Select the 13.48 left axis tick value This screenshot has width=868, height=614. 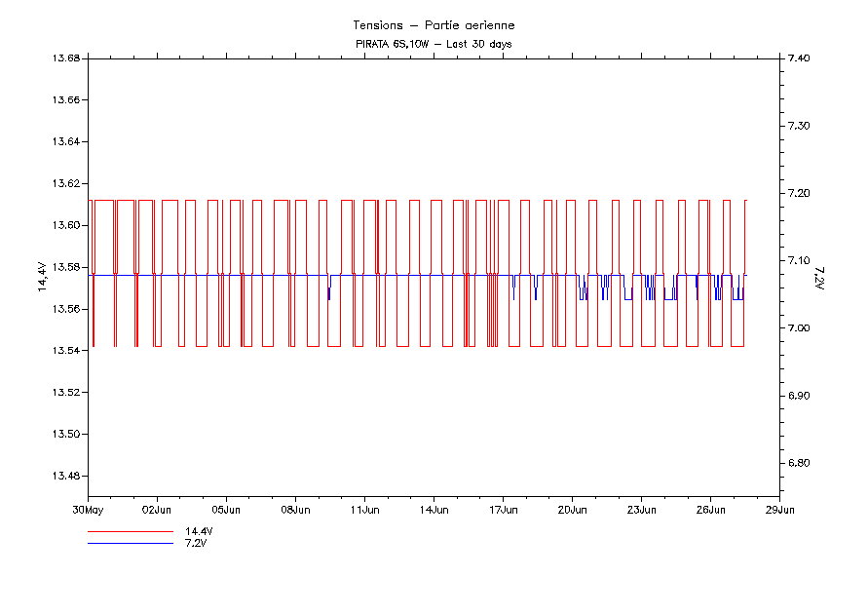click(66, 476)
